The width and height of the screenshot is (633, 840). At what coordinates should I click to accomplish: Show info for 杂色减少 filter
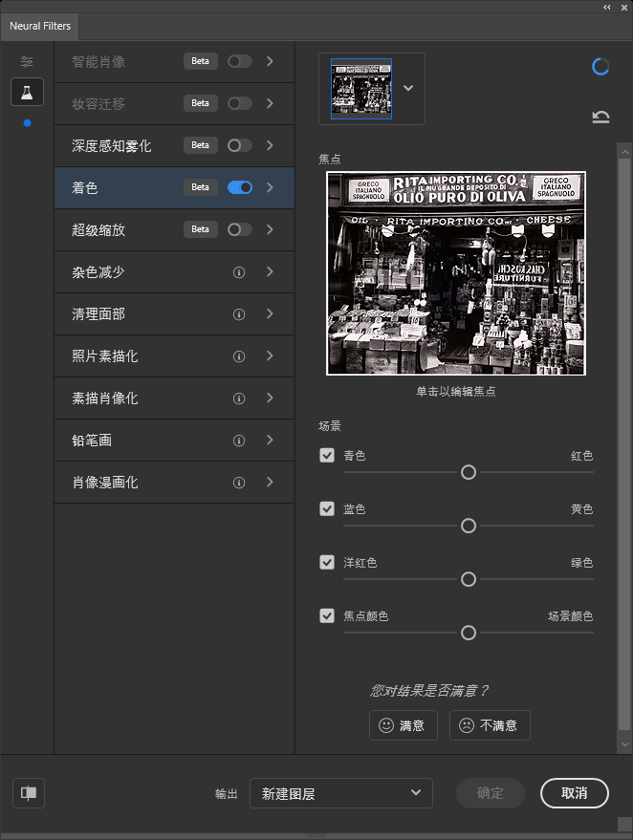239,272
